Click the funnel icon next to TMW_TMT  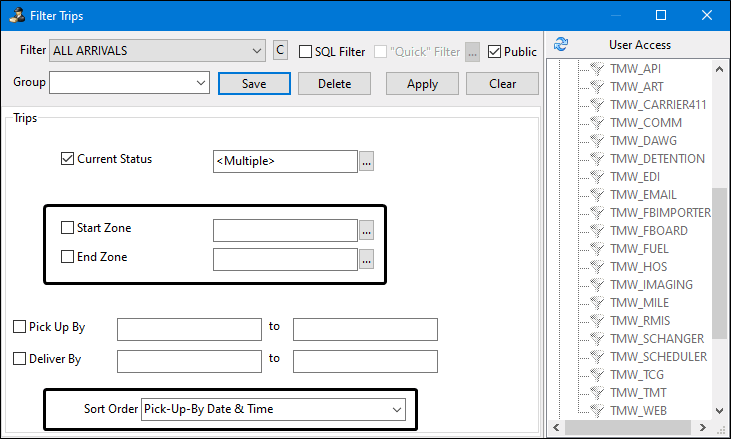pyautogui.click(x=597, y=393)
